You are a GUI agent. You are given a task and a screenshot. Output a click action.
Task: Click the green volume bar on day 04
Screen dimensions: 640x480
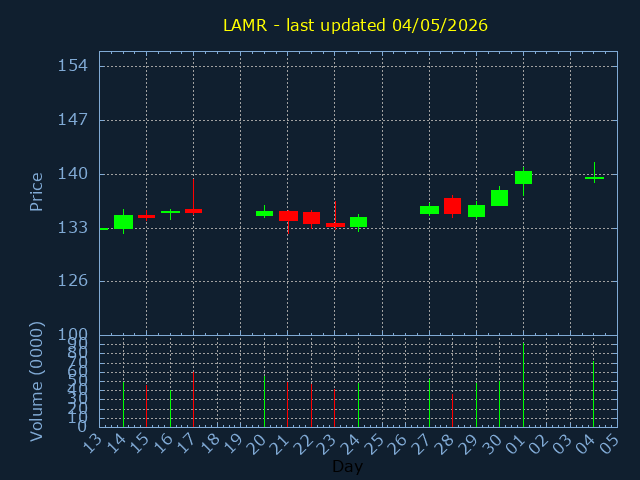(x=593, y=394)
